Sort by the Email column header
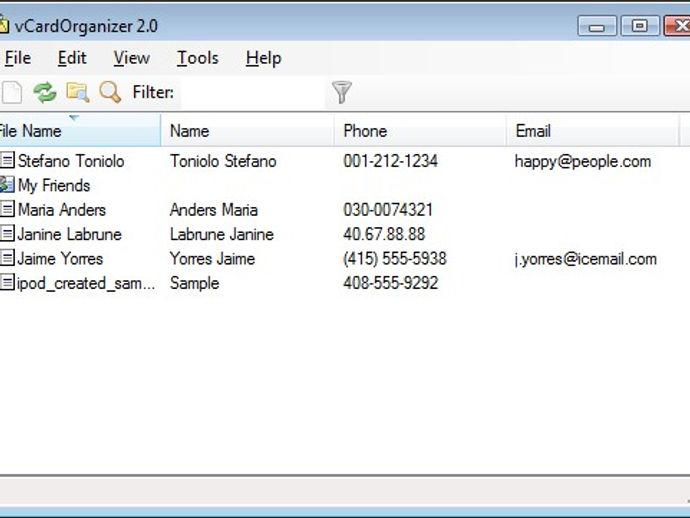This screenshot has width=690, height=518. pos(593,130)
